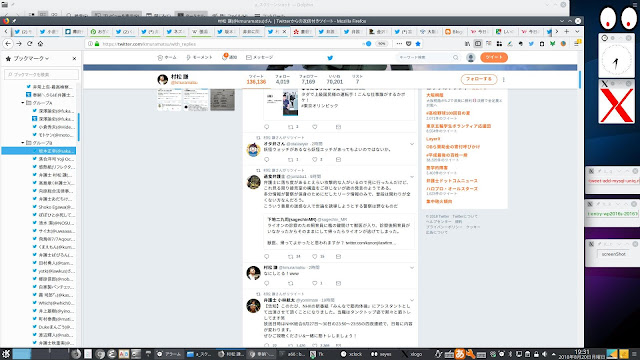Screen dimensions: 640x360
Task: Open the Firefox hamburger menu
Action: 576,44
